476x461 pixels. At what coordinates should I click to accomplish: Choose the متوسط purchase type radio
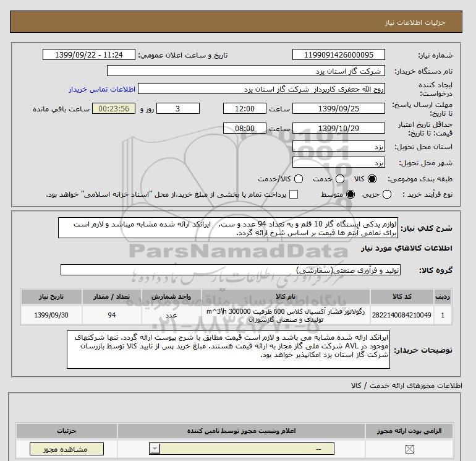pos(351,194)
